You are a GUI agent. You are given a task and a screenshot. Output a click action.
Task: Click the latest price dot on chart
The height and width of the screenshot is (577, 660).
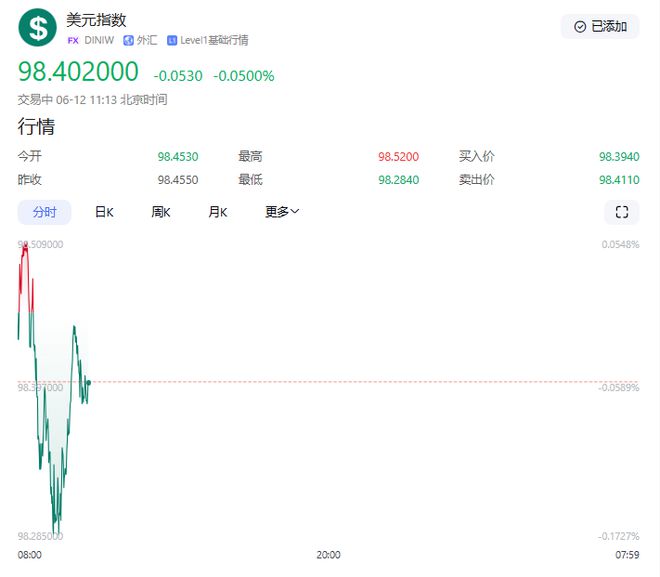coord(88,383)
